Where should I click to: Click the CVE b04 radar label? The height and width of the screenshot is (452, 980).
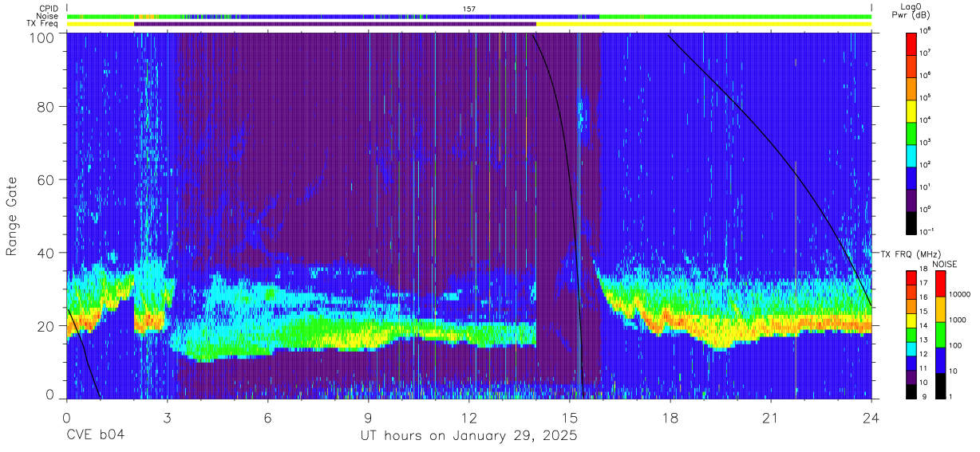tap(95, 436)
